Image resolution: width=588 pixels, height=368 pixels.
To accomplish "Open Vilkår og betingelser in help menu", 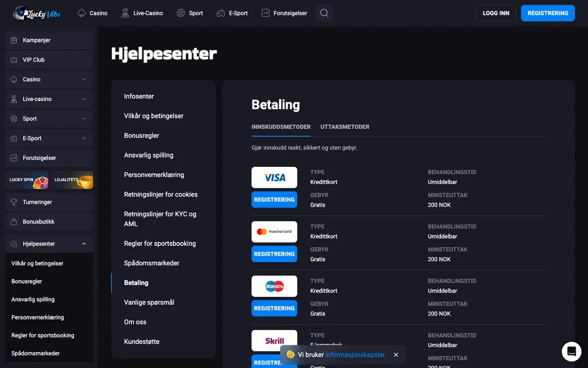I will click(154, 116).
